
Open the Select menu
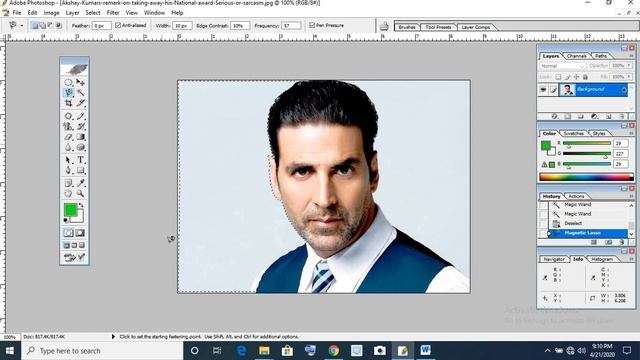pyautogui.click(x=93, y=13)
